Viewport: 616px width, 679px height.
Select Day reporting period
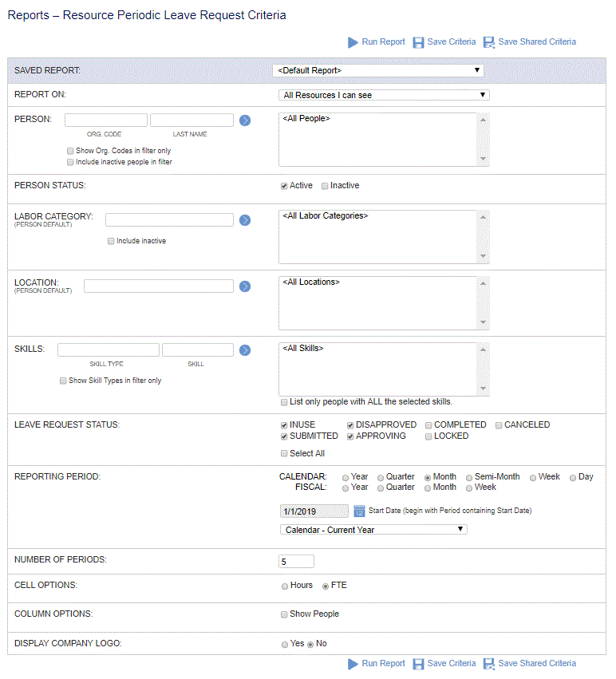[573, 478]
